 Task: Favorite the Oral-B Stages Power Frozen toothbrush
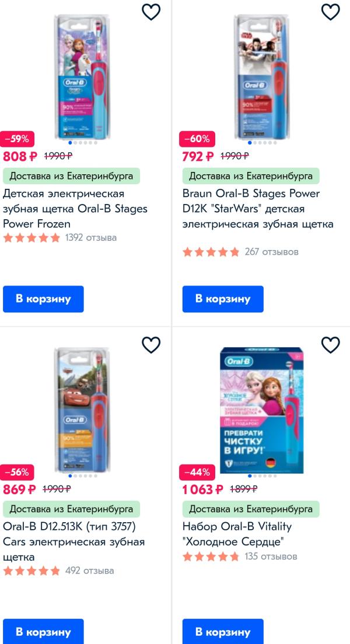[x=151, y=12]
